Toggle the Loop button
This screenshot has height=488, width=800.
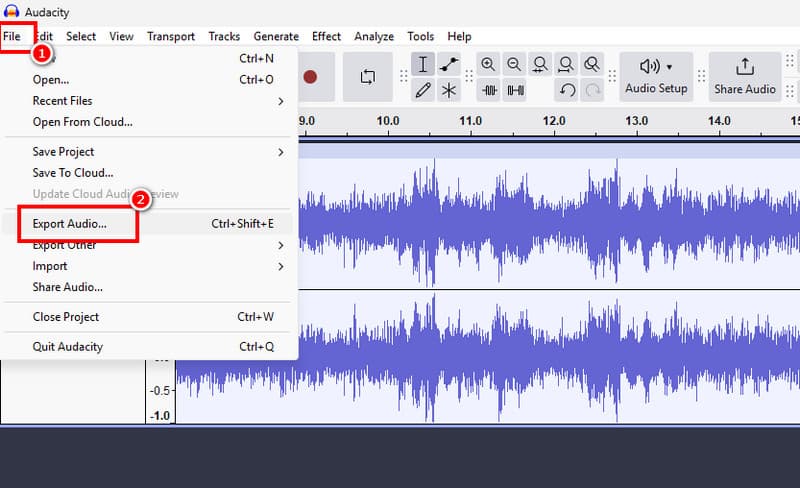(367, 77)
